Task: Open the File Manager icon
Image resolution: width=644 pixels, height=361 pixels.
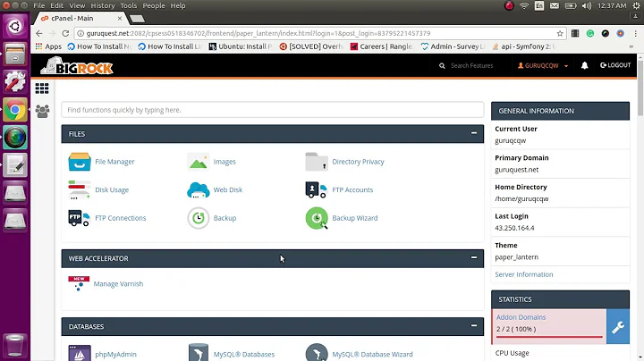Action: [x=80, y=162]
